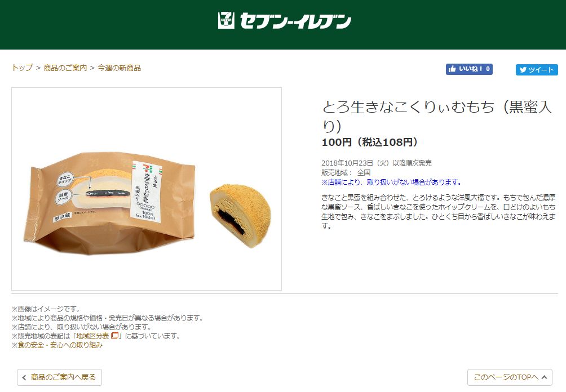566x392 pixels.
Task: Click the Facebook like count number
Action: (x=488, y=69)
